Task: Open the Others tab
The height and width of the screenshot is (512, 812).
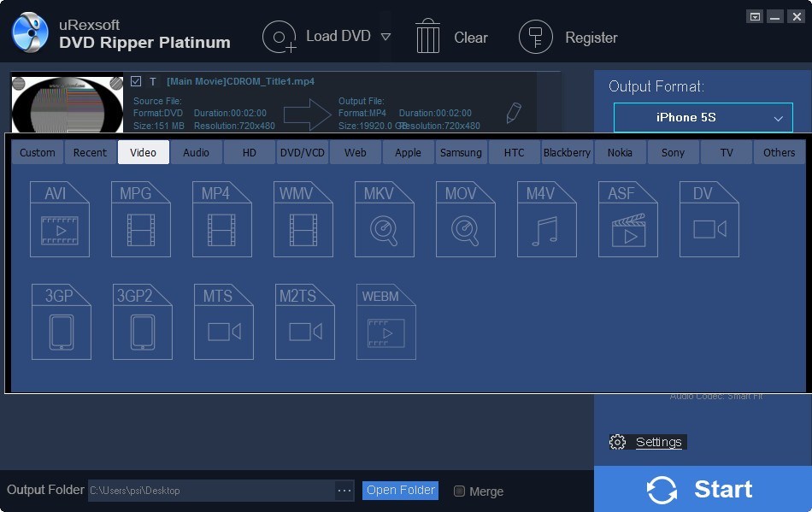Action: [x=779, y=152]
